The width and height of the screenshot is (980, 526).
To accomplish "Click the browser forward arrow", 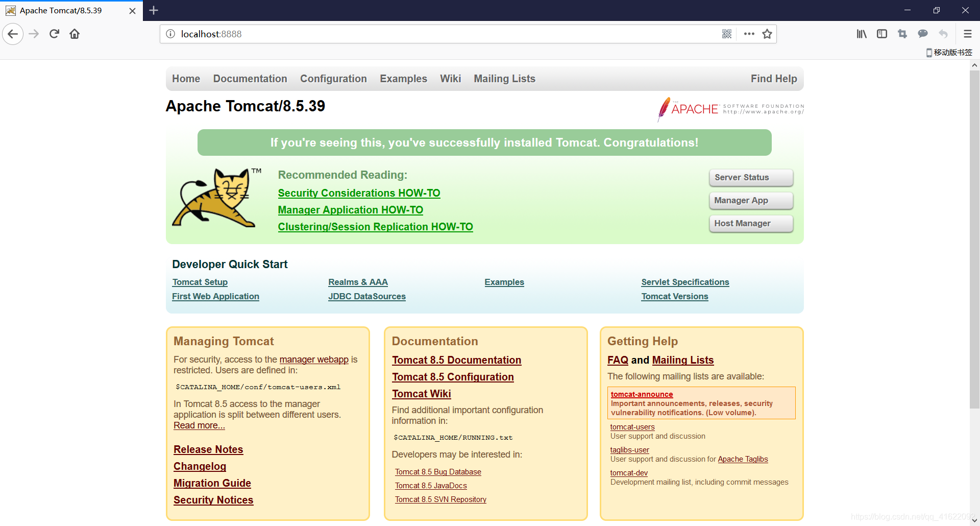I will click(34, 34).
